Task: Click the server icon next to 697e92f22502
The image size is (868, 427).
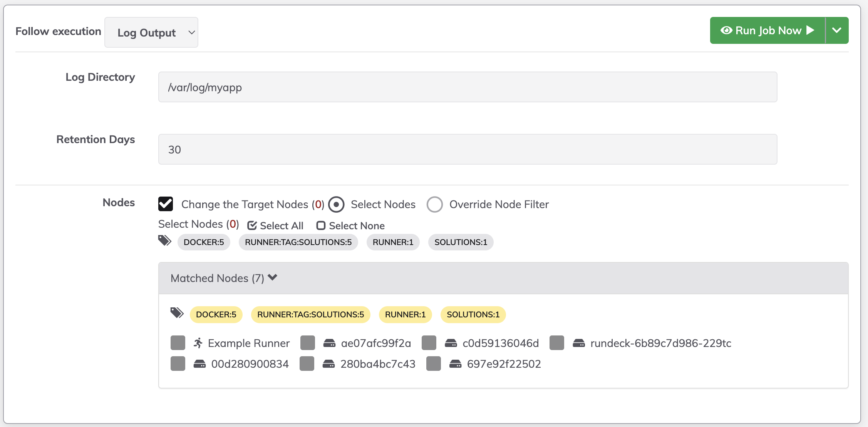Action: coord(456,364)
